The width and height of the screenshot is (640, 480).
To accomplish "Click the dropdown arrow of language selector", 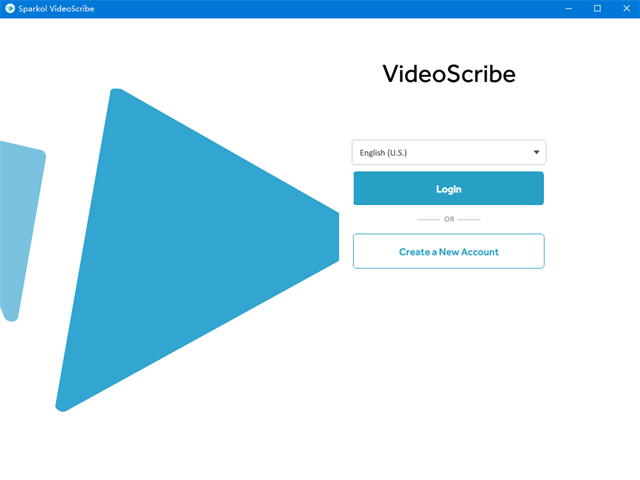I will 536,152.
